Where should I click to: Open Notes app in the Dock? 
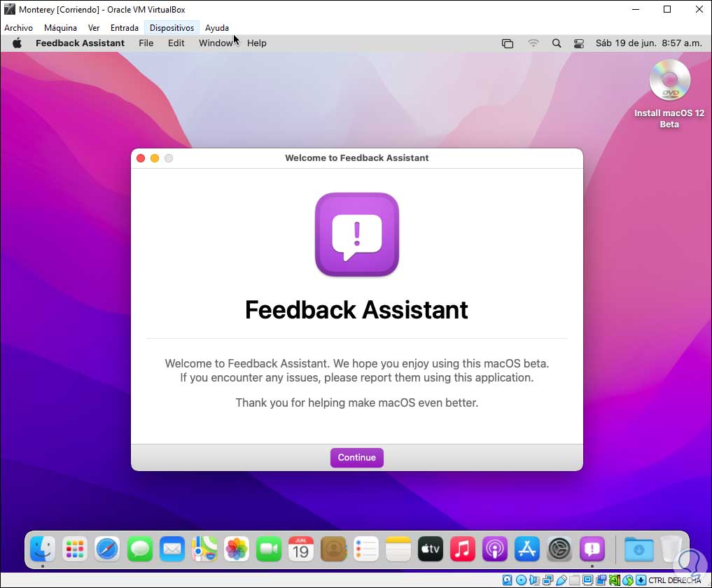398,549
